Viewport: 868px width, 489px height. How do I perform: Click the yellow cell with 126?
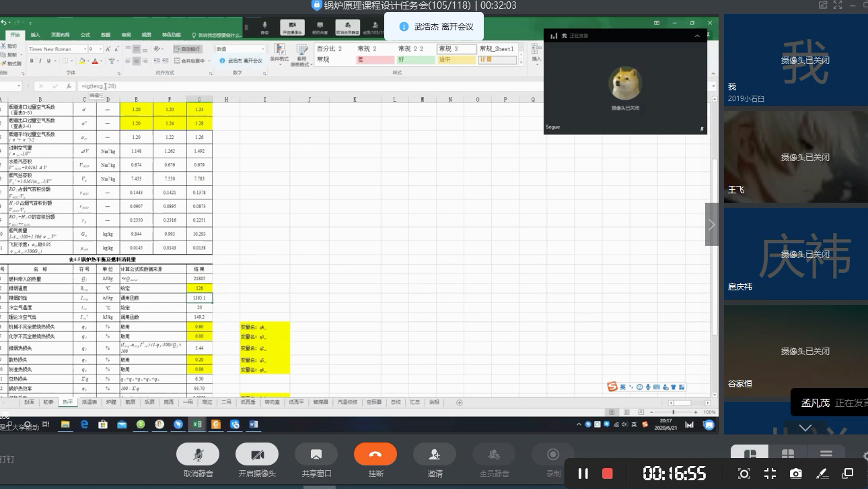tap(199, 288)
